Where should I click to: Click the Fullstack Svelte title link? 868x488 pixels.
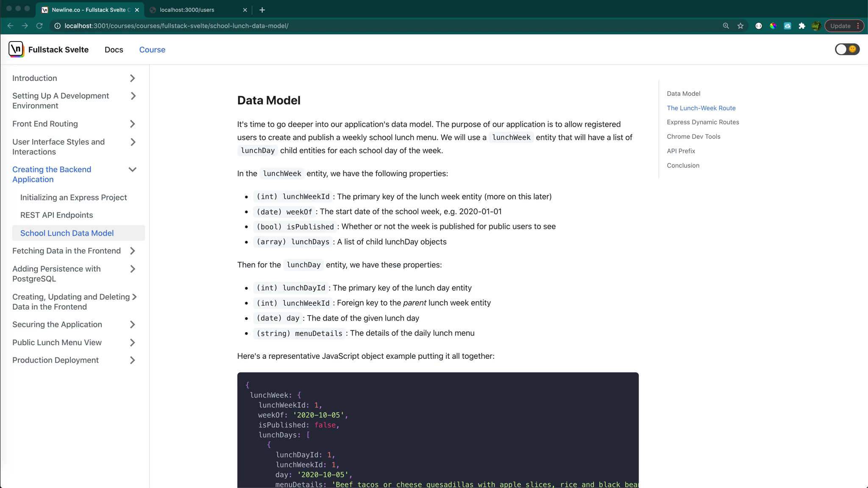pos(58,50)
